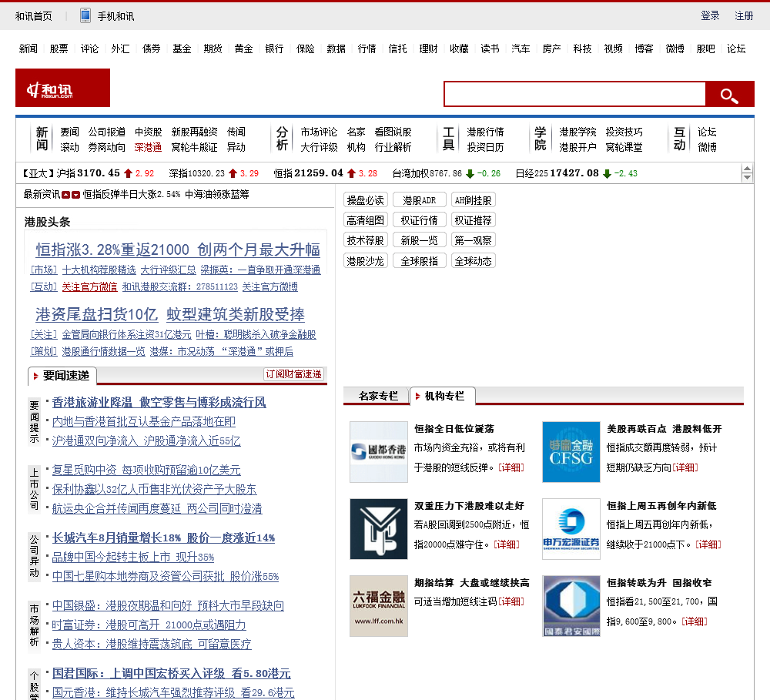This screenshot has height=700, width=770.
Task: Click the 港股沙龙 button
Action: (365, 261)
